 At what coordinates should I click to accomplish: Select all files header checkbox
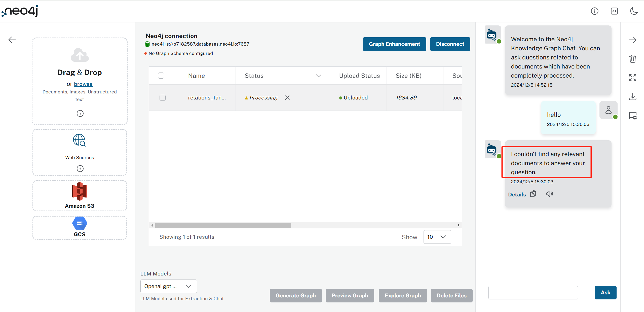coord(161,76)
